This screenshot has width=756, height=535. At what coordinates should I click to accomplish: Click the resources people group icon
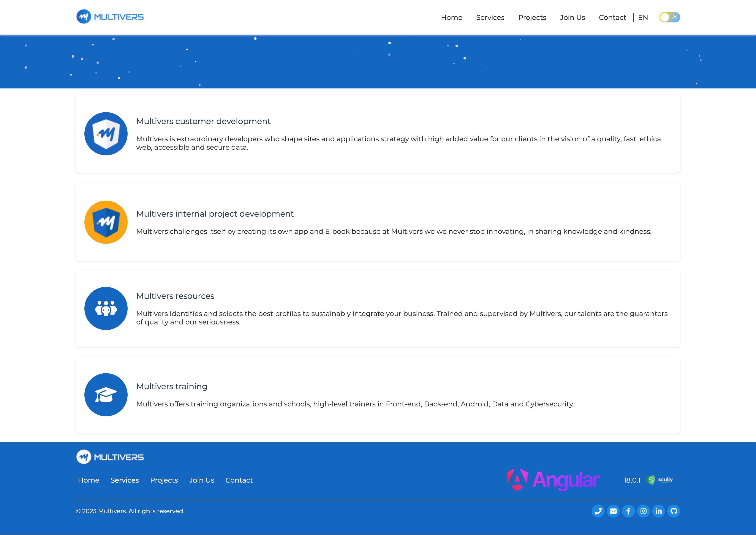pos(106,308)
